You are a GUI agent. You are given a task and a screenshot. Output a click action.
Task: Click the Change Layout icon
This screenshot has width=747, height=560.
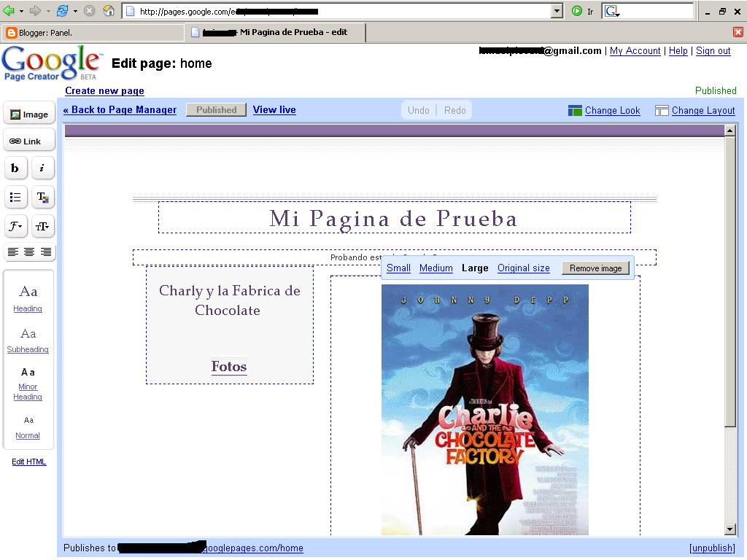coord(662,111)
